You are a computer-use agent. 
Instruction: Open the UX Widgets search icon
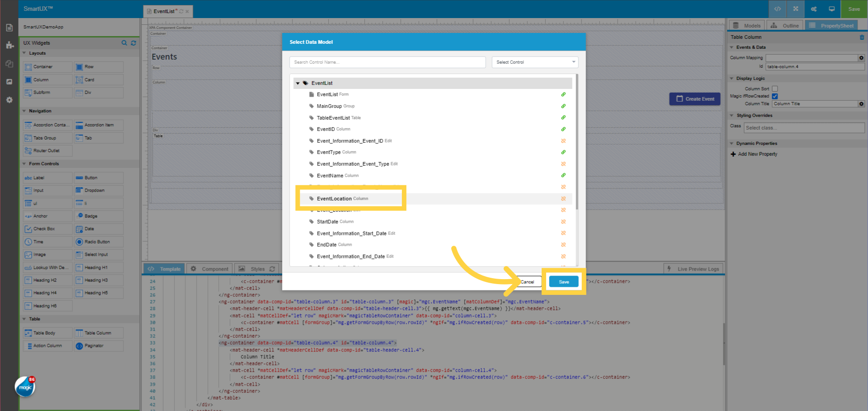(124, 43)
